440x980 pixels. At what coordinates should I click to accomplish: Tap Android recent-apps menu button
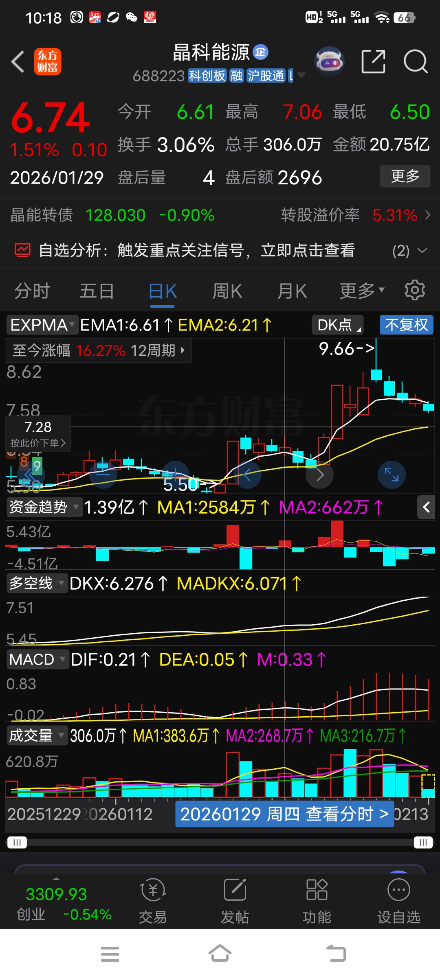[110, 954]
